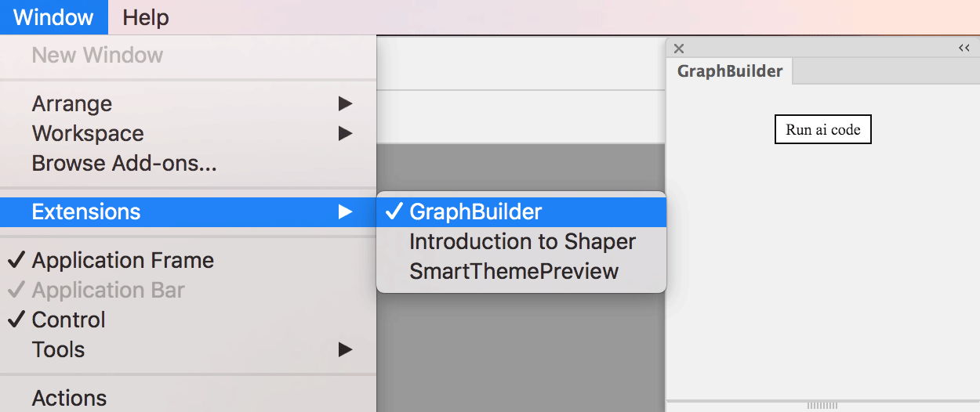Toggle the Application Frame option
Image resolution: width=980 pixels, height=412 pixels.
coord(122,260)
